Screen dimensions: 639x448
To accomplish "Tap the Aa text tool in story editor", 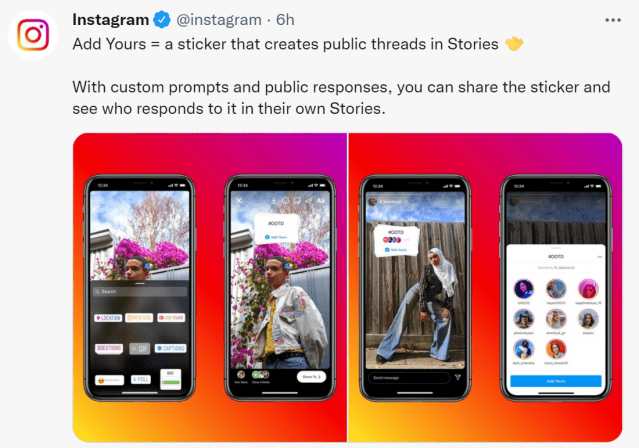I will click(x=321, y=201).
